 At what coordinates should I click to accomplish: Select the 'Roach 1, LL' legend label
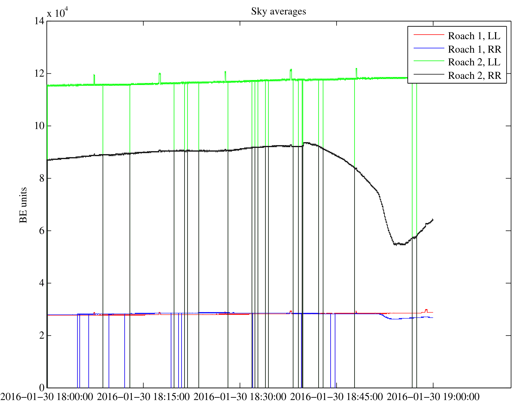point(474,36)
